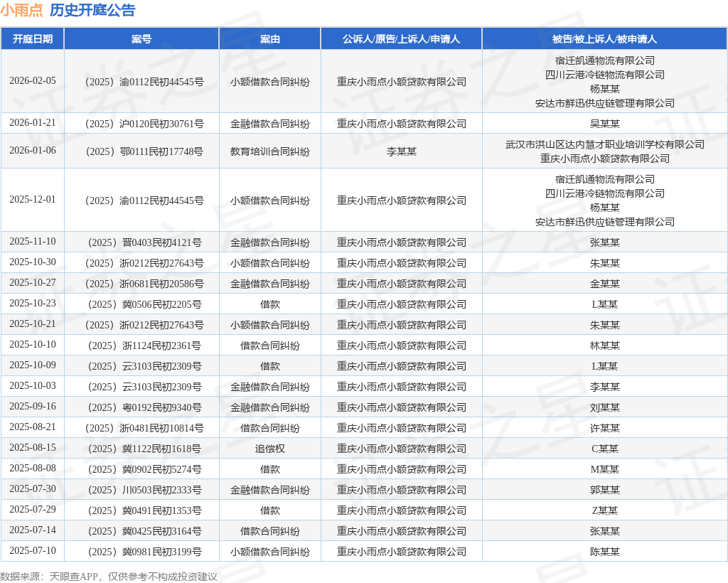
Task: Select date cell 2025-08-08
Action: tap(33, 469)
